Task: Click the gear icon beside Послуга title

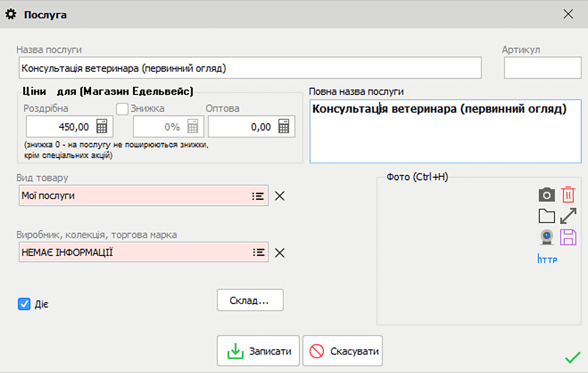Action: pyautogui.click(x=11, y=14)
